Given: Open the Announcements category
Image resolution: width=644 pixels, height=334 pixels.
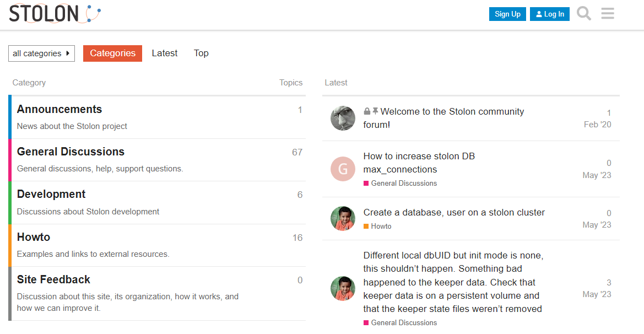Looking at the screenshot, I should click(x=59, y=109).
